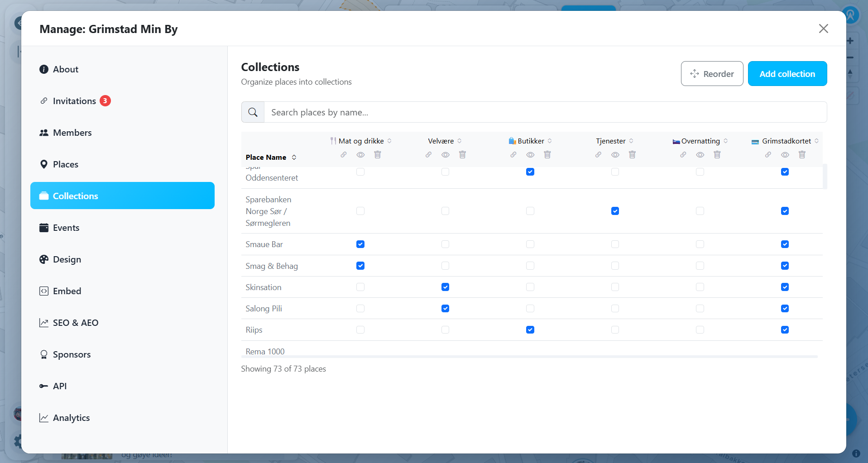
Task: Click the Salong Pili place name
Action: click(264, 309)
